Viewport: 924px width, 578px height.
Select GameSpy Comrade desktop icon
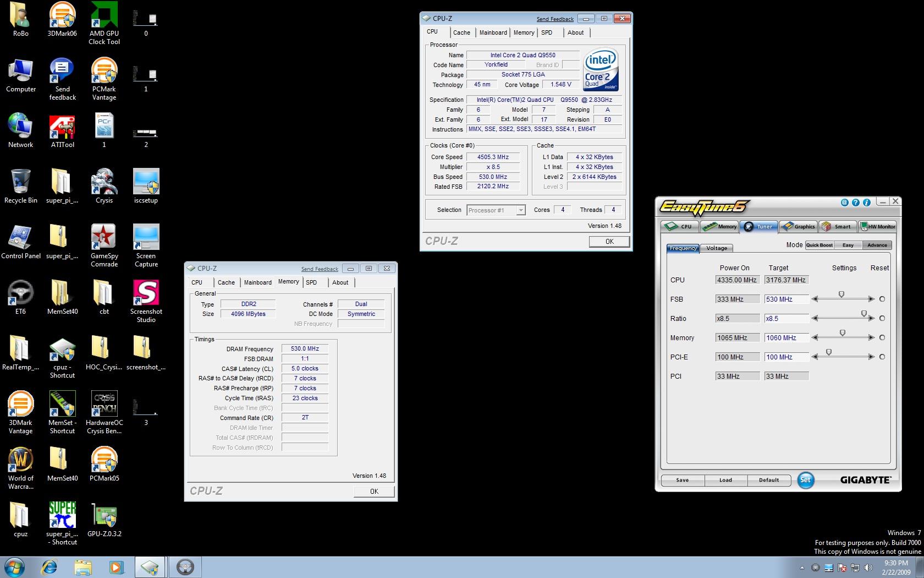tap(104, 246)
